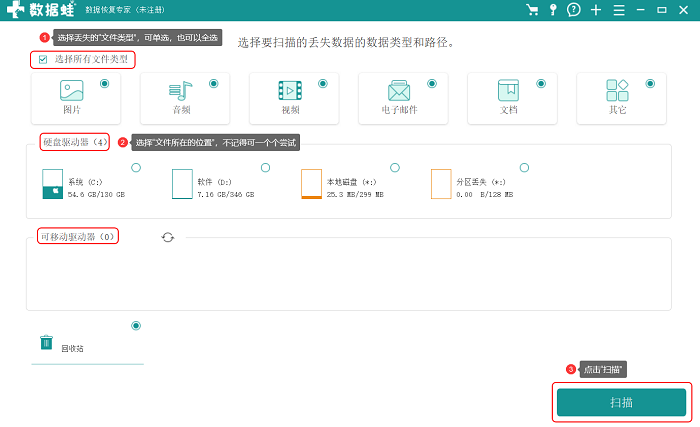
Task: Open the help question mark icon
Action: pos(574,10)
